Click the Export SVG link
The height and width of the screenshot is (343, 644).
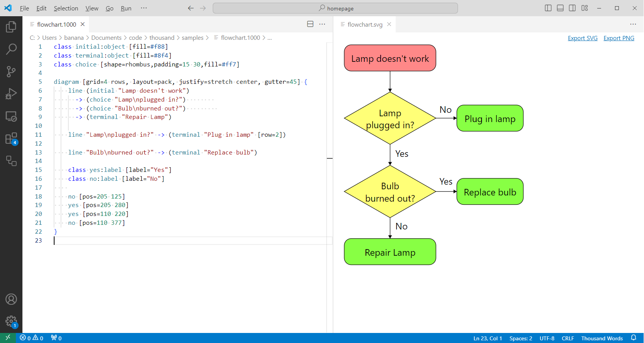tap(583, 38)
